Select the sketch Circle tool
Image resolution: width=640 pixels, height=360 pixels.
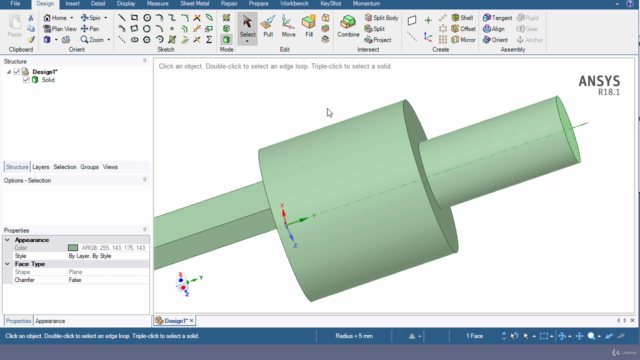(x=147, y=18)
